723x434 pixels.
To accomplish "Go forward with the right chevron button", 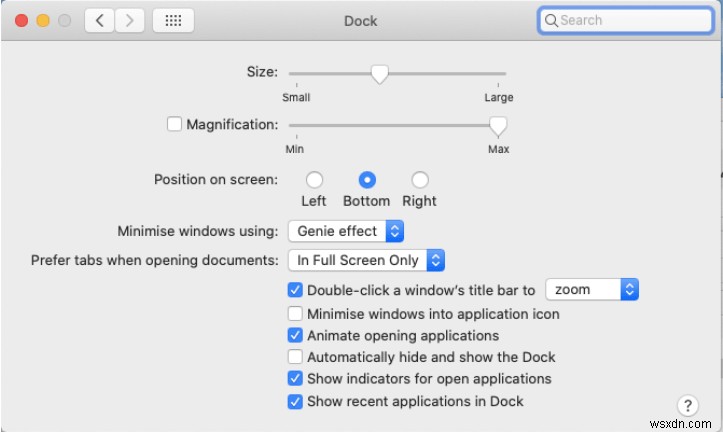I will tap(130, 21).
